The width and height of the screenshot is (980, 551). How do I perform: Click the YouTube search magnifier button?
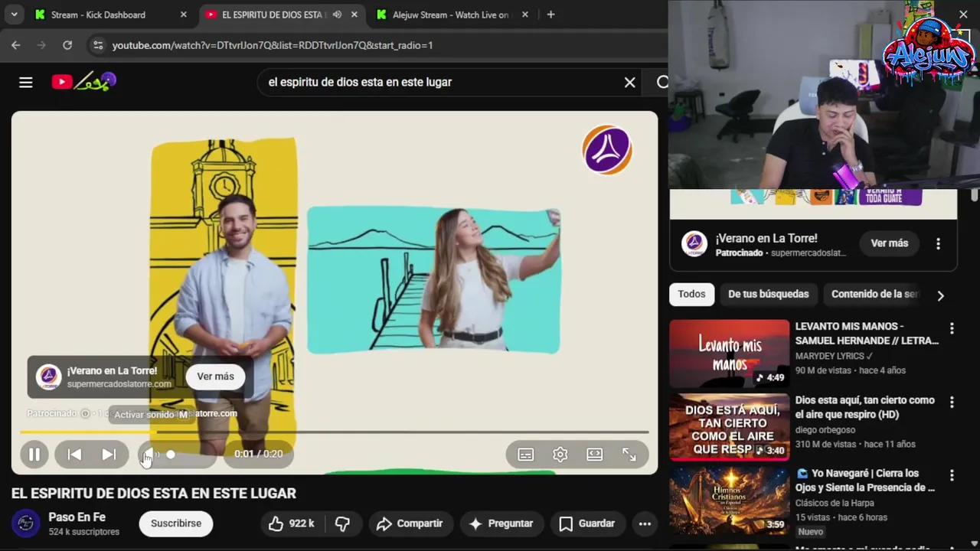pyautogui.click(x=661, y=82)
